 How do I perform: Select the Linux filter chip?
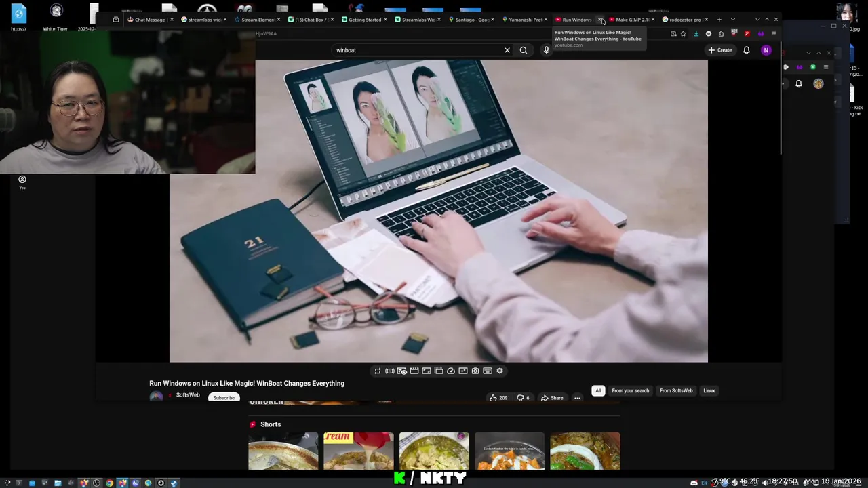click(709, 390)
